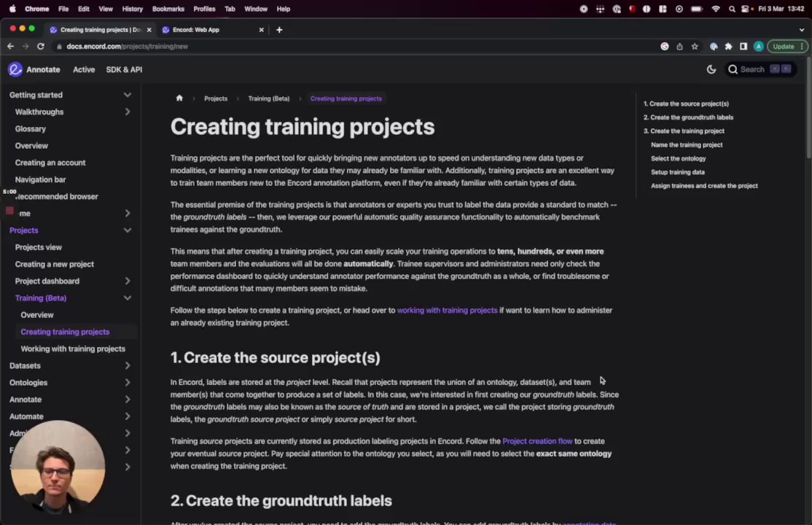Click the address bar URL
The image size is (812, 525).
point(128,47)
